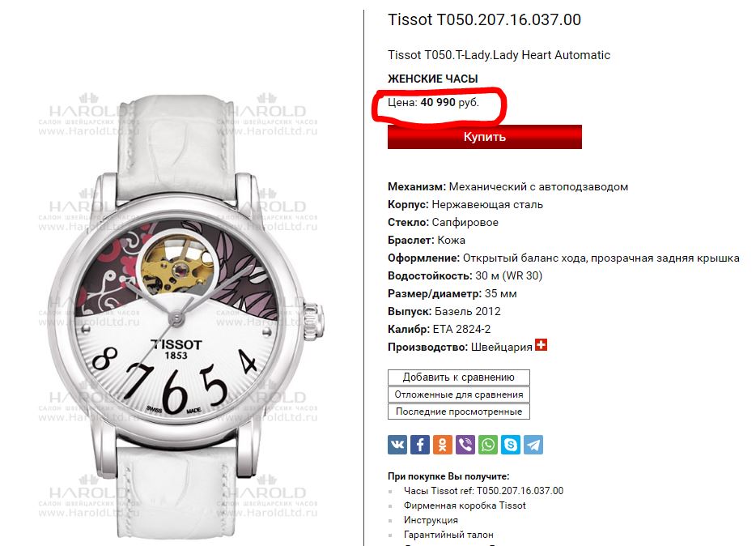This screenshot has width=756, height=546.
Task: Click the Viber share icon
Action: pos(465,445)
